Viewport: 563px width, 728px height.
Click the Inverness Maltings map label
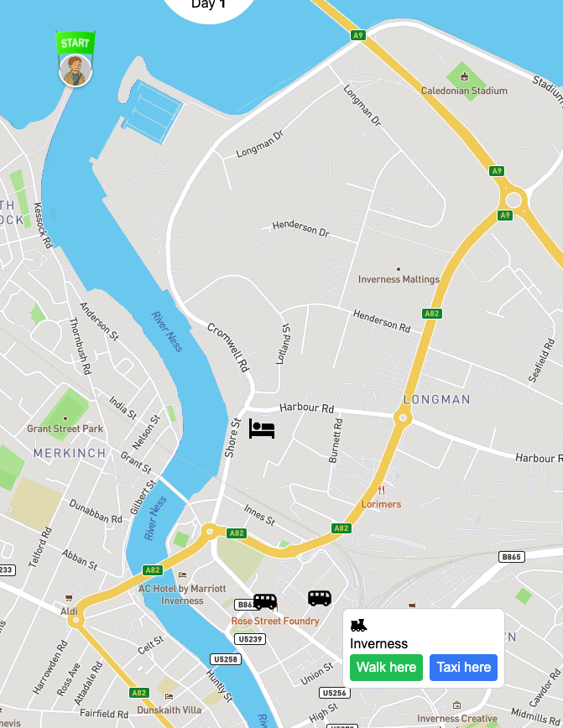pos(399,279)
